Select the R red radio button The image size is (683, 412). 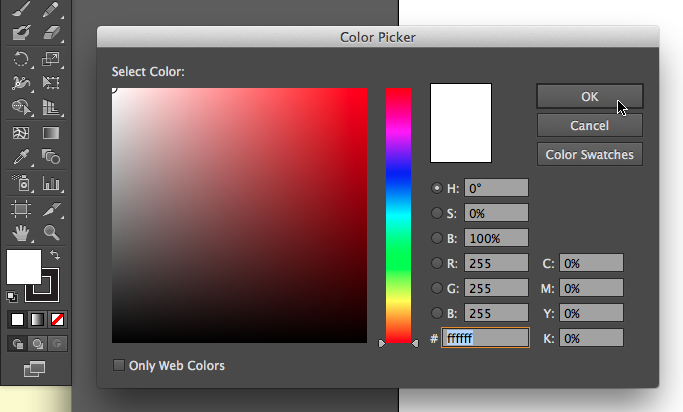coord(436,263)
